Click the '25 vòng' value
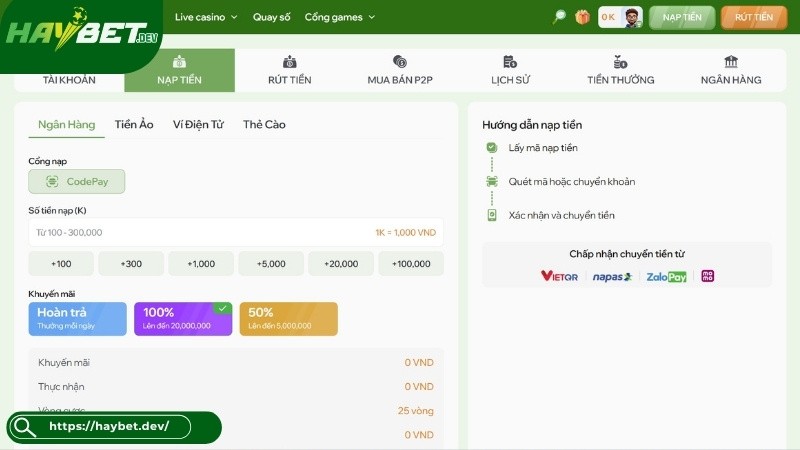This screenshot has height=450, width=800. pos(415,411)
